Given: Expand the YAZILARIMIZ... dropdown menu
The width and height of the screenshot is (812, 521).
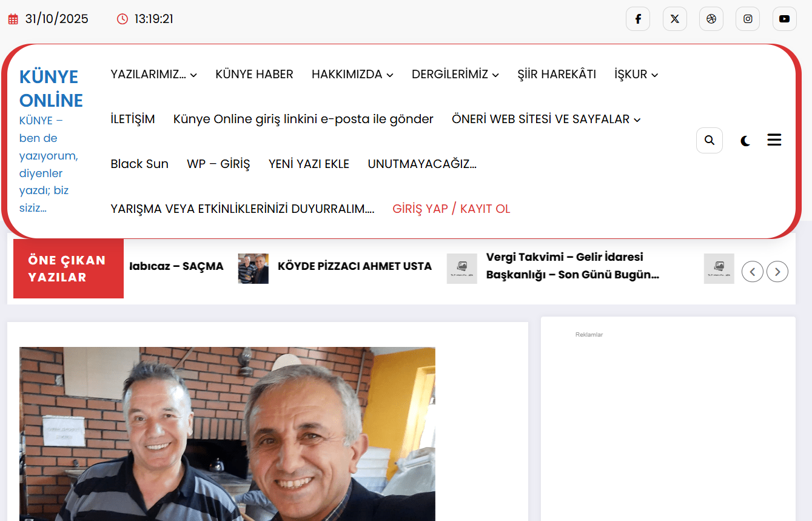Looking at the screenshot, I should coord(153,74).
